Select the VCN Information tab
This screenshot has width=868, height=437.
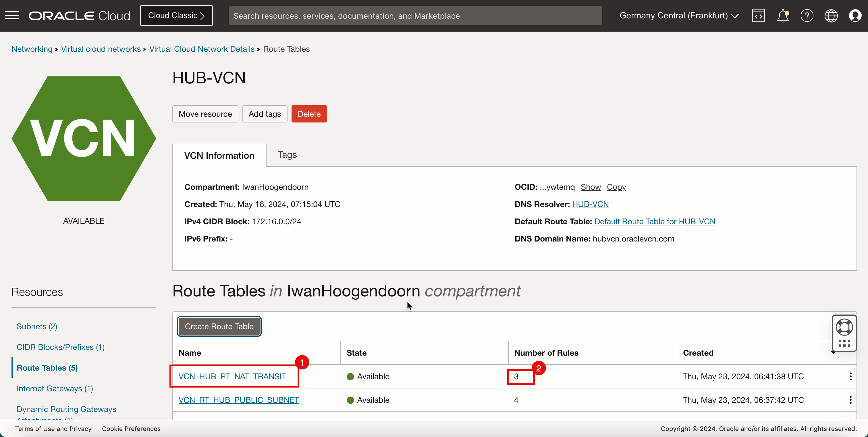click(x=219, y=155)
